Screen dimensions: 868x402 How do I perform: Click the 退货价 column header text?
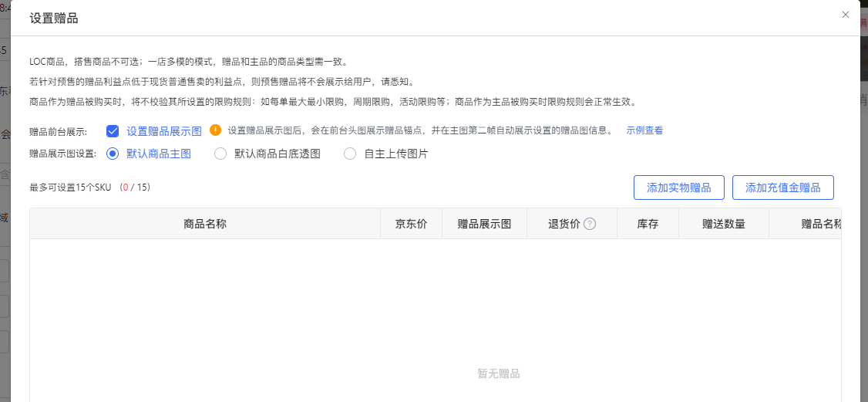(564, 224)
